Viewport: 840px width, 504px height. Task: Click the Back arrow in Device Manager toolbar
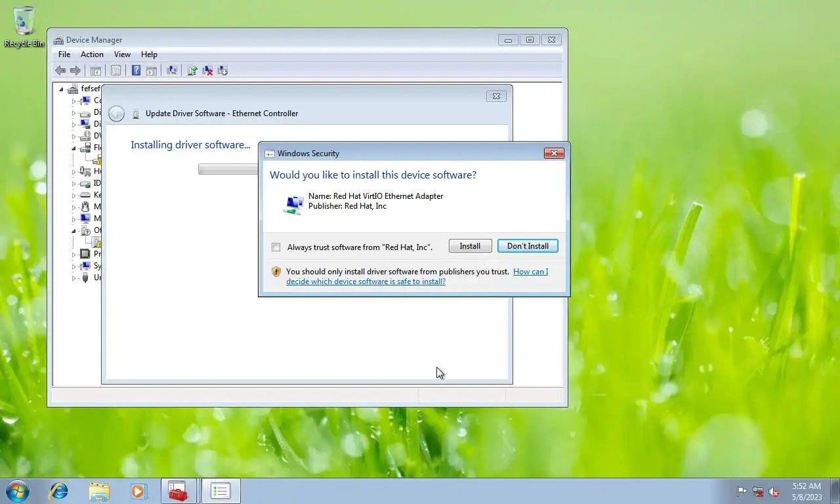coord(60,71)
